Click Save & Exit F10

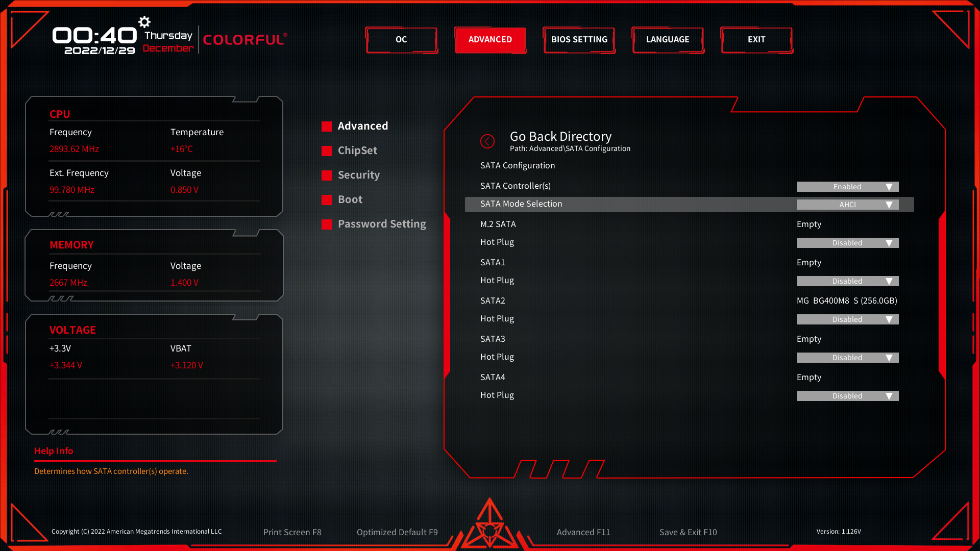(x=688, y=532)
